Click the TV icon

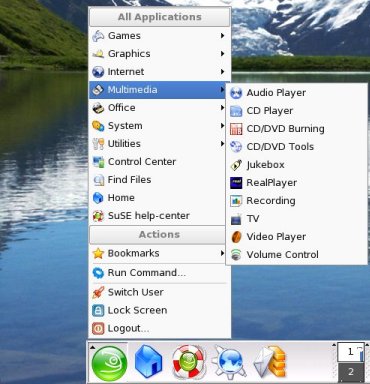point(236,219)
